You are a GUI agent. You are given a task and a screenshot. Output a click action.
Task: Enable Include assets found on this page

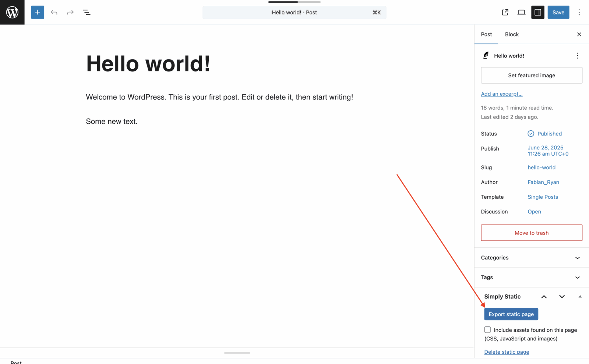coord(487,330)
